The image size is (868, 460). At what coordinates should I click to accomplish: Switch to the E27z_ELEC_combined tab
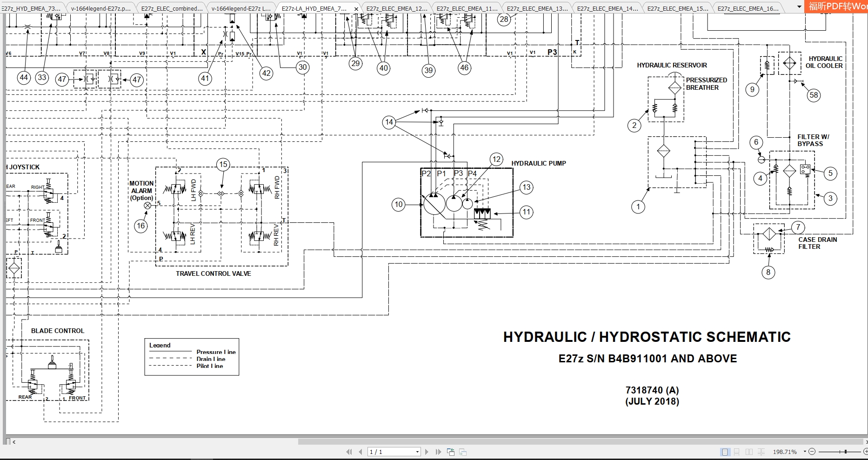tap(171, 8)
